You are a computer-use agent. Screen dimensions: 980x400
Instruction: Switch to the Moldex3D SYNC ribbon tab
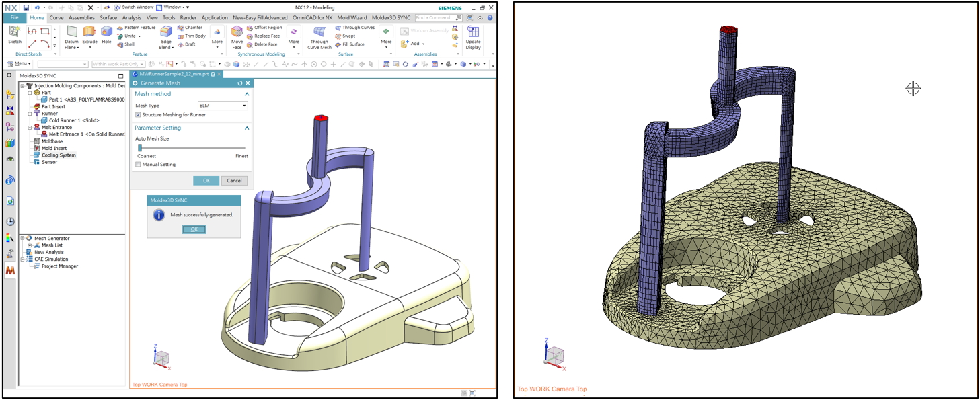(391, 17)
